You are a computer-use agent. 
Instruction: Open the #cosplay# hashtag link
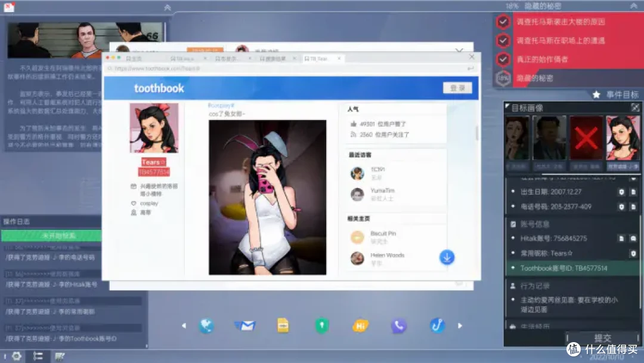pyautogui.click(x=221, y=106)
